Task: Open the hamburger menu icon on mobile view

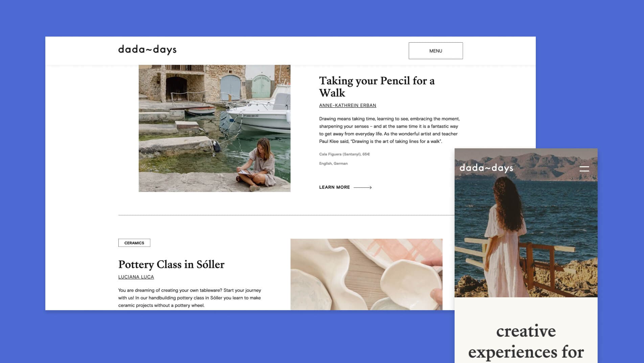Action: click(584, 169)
